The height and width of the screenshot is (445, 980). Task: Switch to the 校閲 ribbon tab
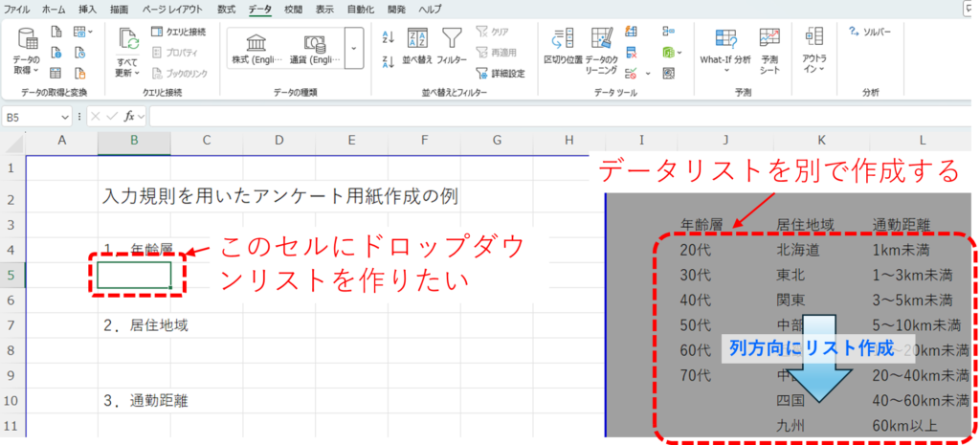click(294, 9)
